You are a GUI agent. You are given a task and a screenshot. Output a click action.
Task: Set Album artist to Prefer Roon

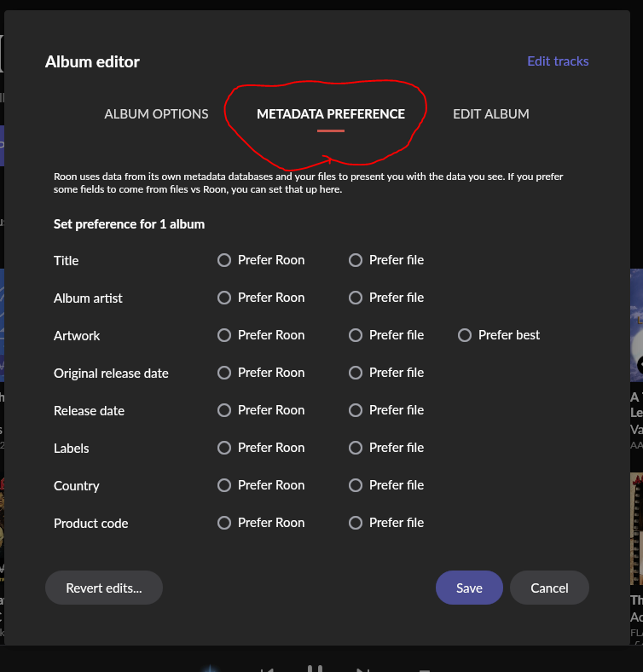tap(224, 298)
